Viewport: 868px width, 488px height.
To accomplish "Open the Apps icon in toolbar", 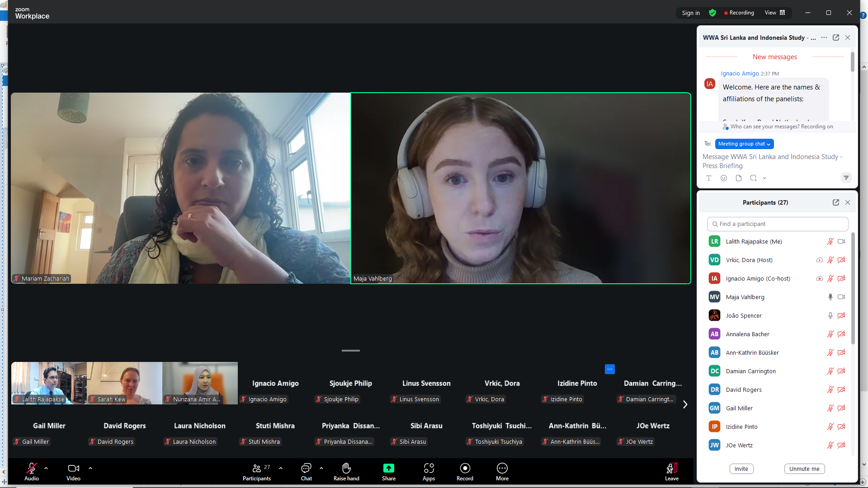I will coord(429,468).
